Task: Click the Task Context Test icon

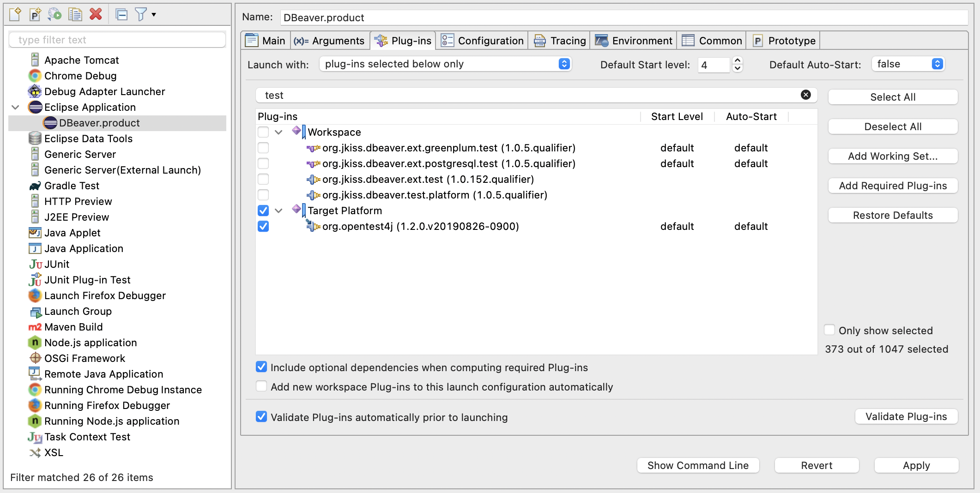Action: tap(35, 437)
